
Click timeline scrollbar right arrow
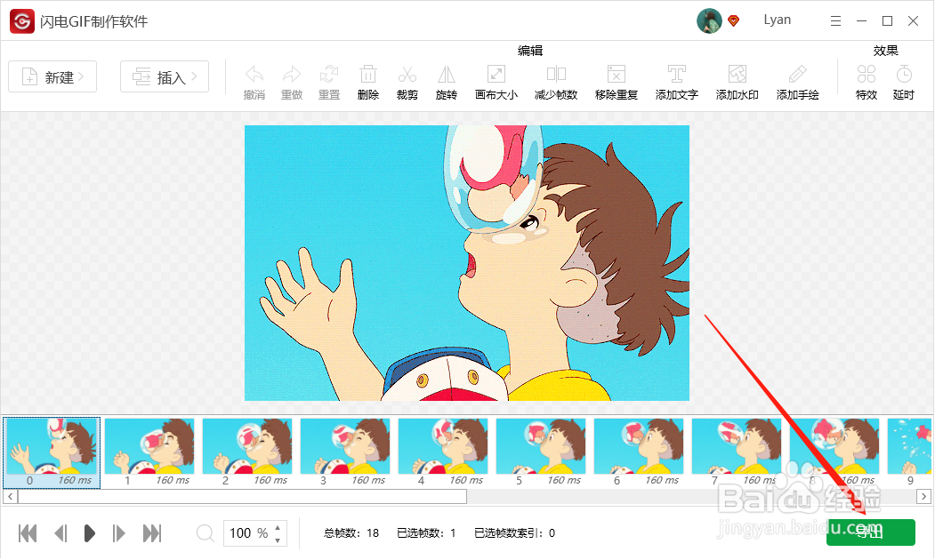coord(923,496)
